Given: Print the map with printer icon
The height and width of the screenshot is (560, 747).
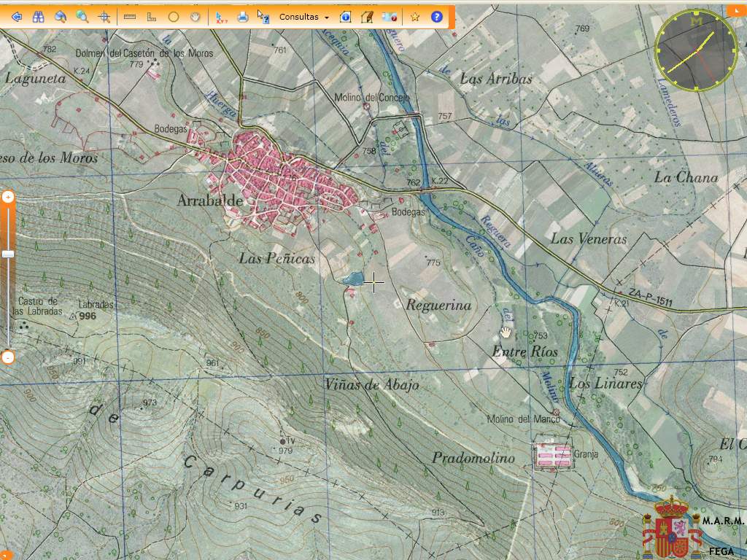Looking at the screenshot, I should [x=243, y=17].
